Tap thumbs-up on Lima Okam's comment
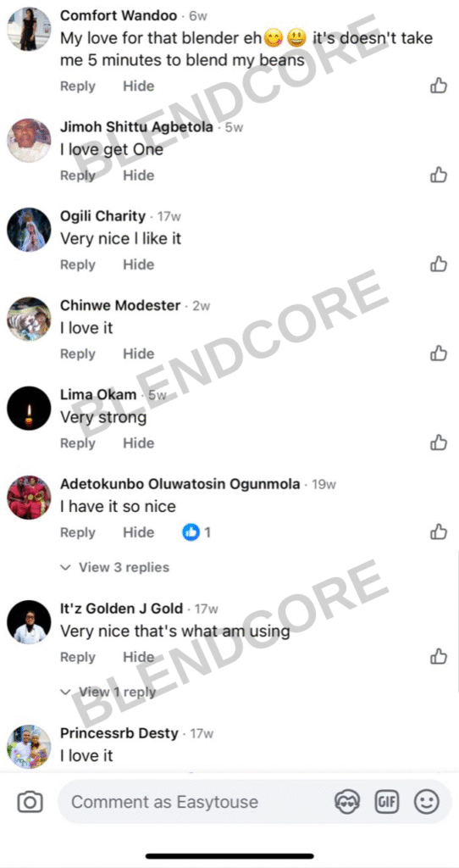 [x=439, y=442]
